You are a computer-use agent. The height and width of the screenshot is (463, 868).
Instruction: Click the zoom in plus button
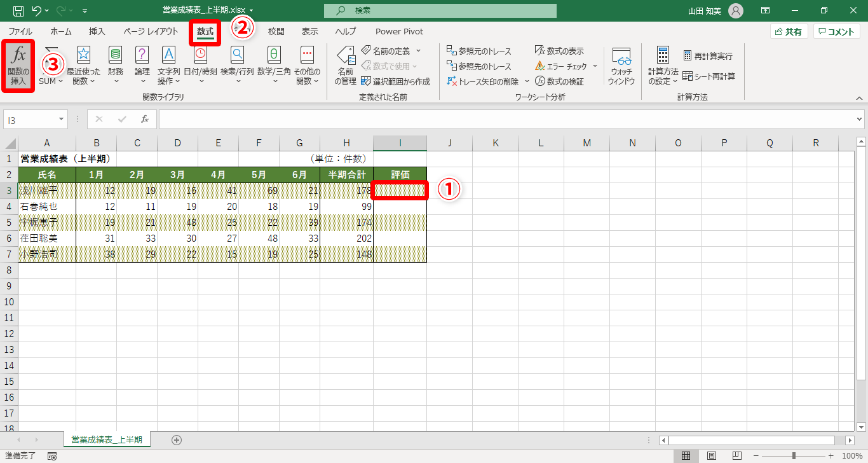point(831,456)
